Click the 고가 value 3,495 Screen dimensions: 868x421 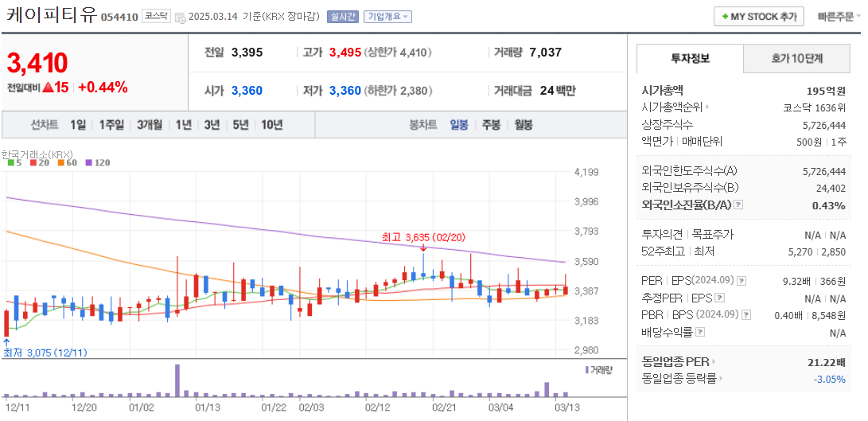coord(345,53)
